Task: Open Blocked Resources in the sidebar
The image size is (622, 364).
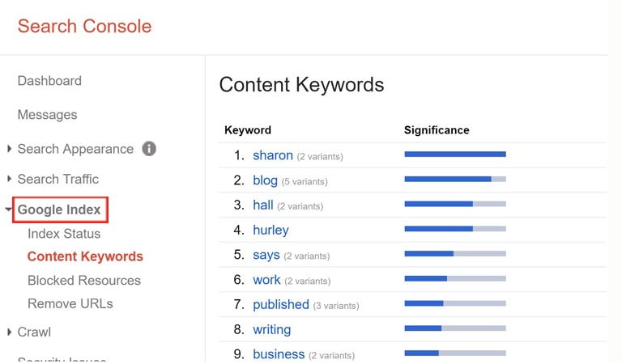Action: tap(84, 281)
